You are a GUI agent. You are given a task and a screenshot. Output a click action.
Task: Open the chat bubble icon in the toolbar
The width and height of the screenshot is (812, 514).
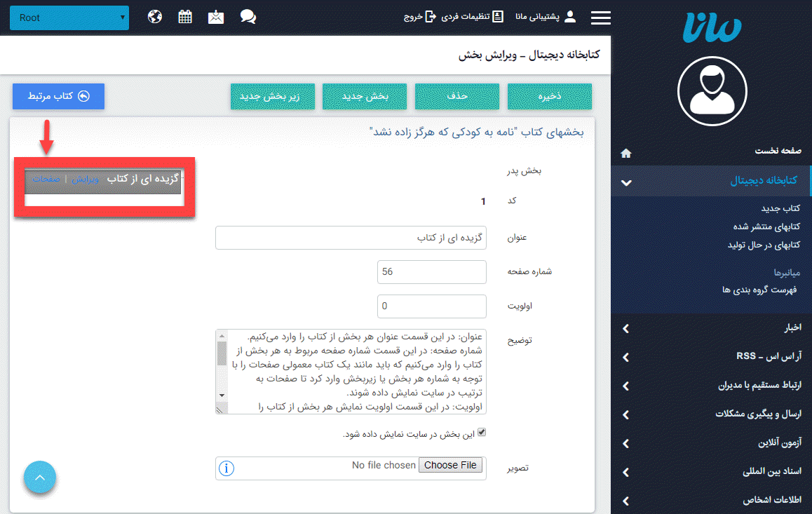248,16
